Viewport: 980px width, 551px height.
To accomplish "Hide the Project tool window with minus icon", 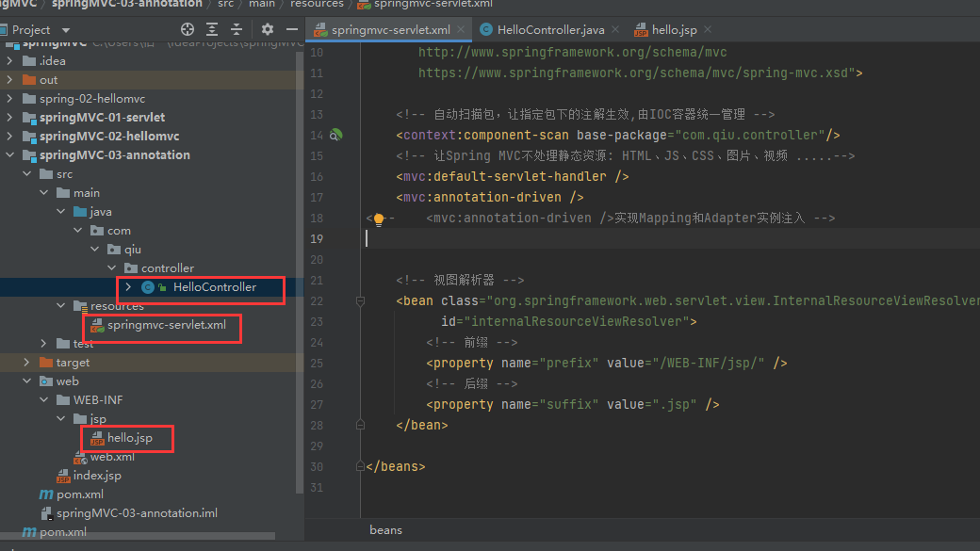I will point(292,29).
